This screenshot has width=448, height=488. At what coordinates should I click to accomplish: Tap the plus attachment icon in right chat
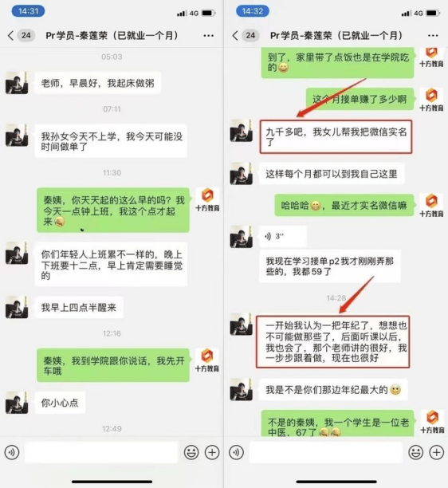pos(437,452)
